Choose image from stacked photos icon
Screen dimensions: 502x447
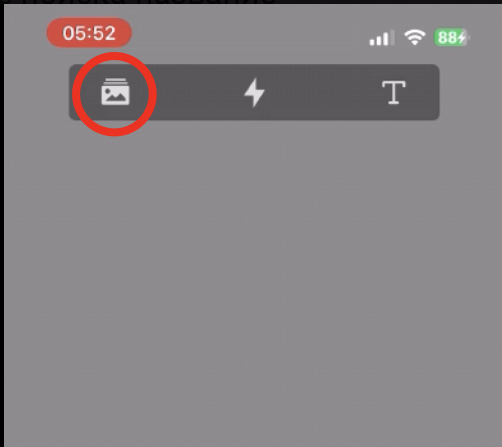(115, 92)
